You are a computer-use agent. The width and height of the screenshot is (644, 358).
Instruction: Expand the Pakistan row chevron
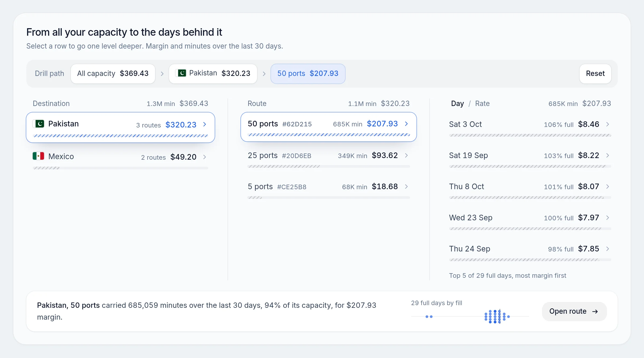click(205, 124)
